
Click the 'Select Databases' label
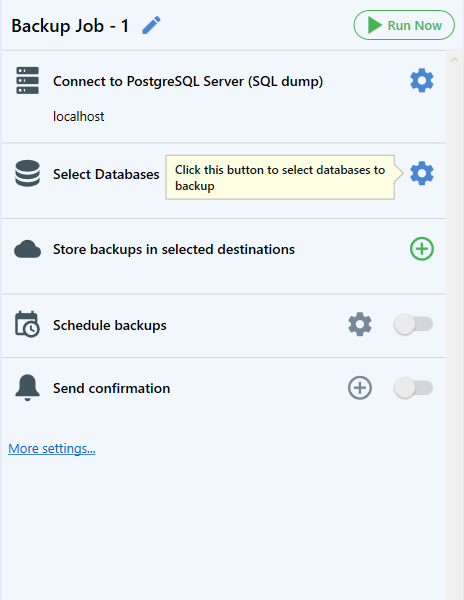click(x=106, y=174)
